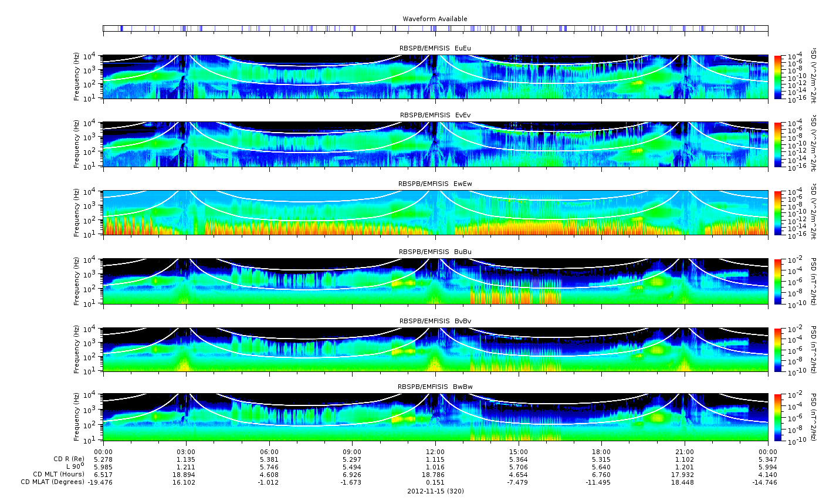826x504 pixels.
Task: Click the L value 5.640
Action: pyautogui.click(x=601, y=467)
